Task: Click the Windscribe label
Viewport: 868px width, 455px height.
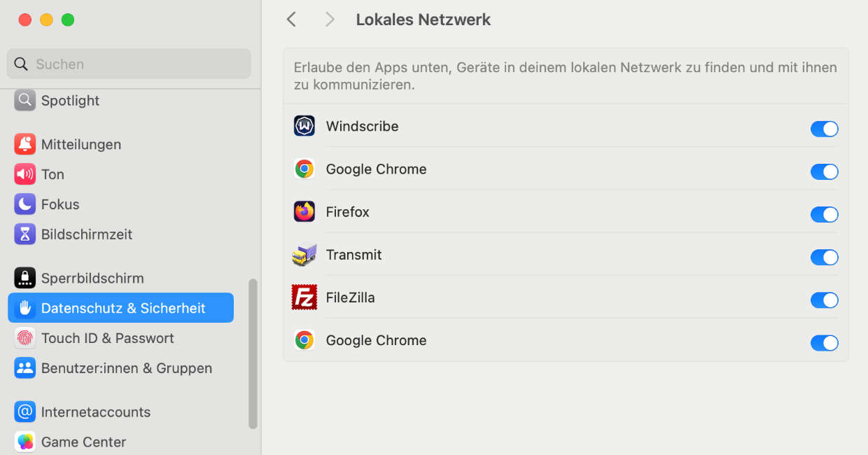Action: pos(362,127)
